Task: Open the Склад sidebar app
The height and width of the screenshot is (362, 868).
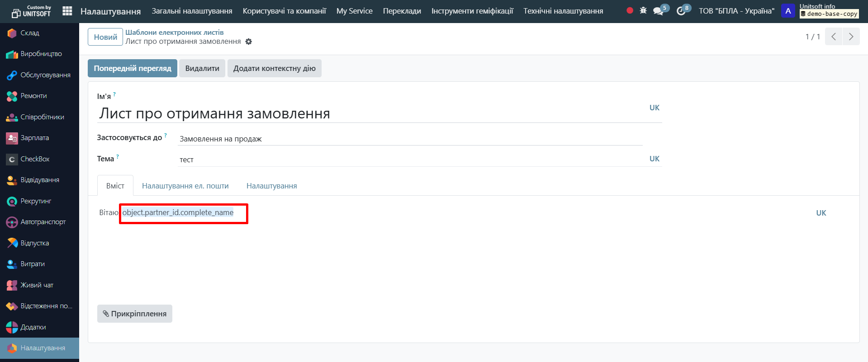Action: click(30, 33)
